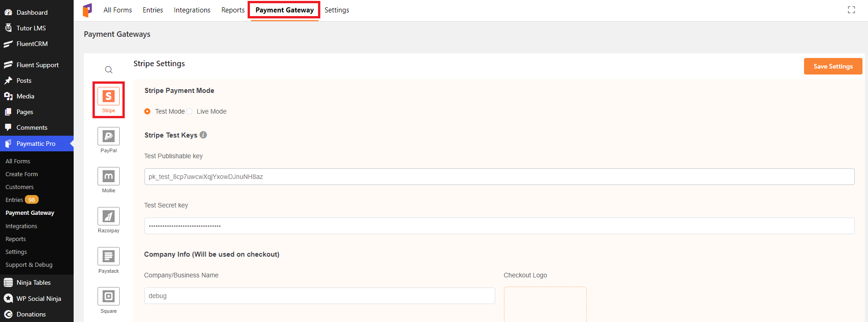Toggle fullscreen with the expand icon
The height and width of the screenshot is (322, 868).
(851, 10)
